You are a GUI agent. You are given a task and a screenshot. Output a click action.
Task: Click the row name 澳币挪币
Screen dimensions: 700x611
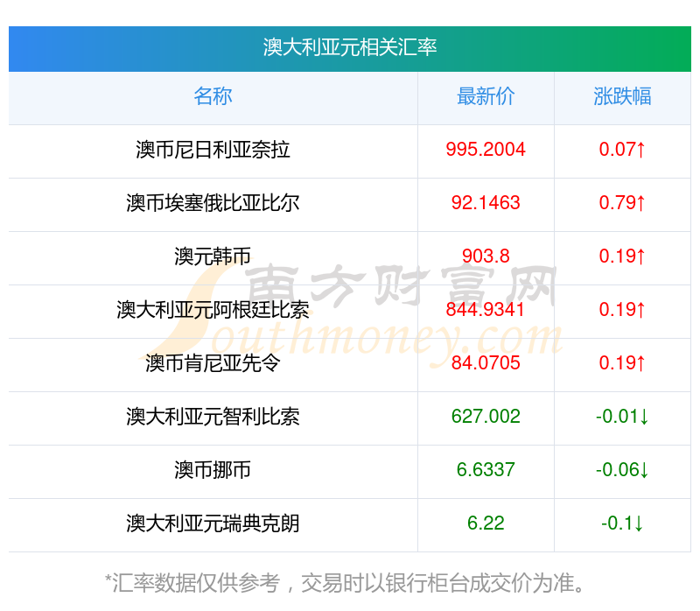click(213, 470)
